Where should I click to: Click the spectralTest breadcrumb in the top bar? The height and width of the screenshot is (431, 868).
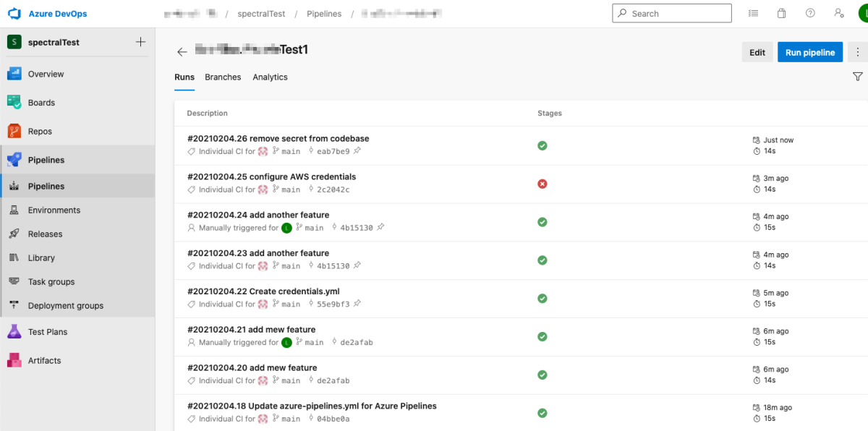260,14
